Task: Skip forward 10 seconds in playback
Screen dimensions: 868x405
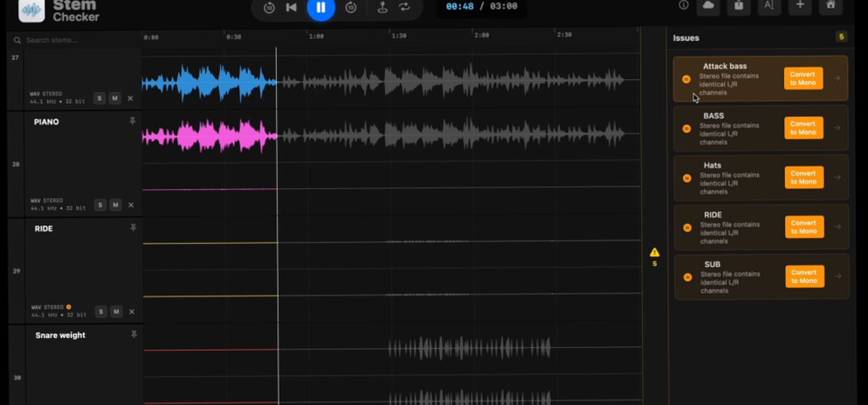Action: 351,7
